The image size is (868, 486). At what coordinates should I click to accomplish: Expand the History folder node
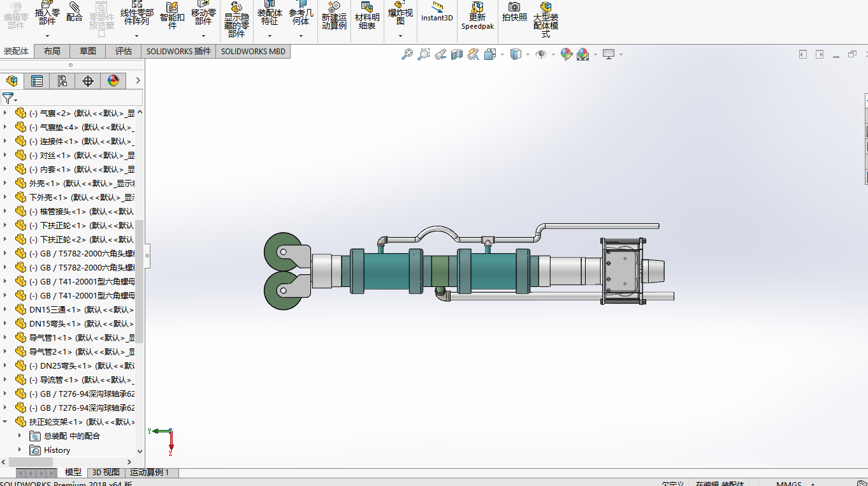[x=20, y=450]
